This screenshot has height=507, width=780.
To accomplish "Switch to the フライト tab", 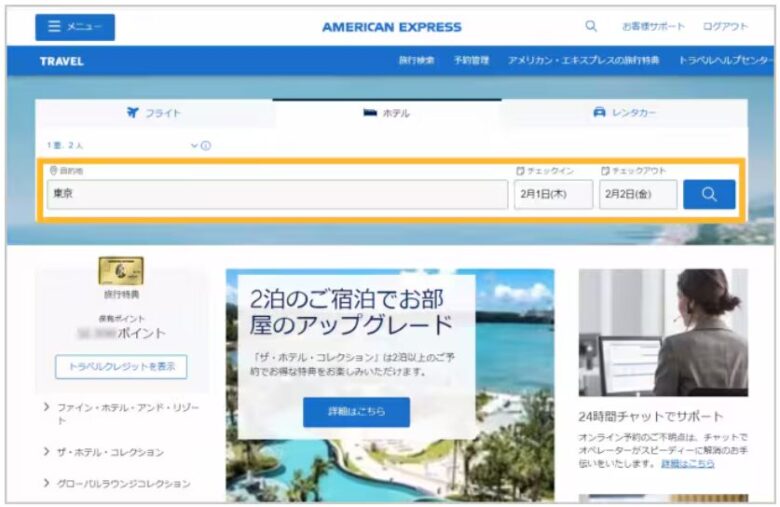I will click(x=154, y=113).
